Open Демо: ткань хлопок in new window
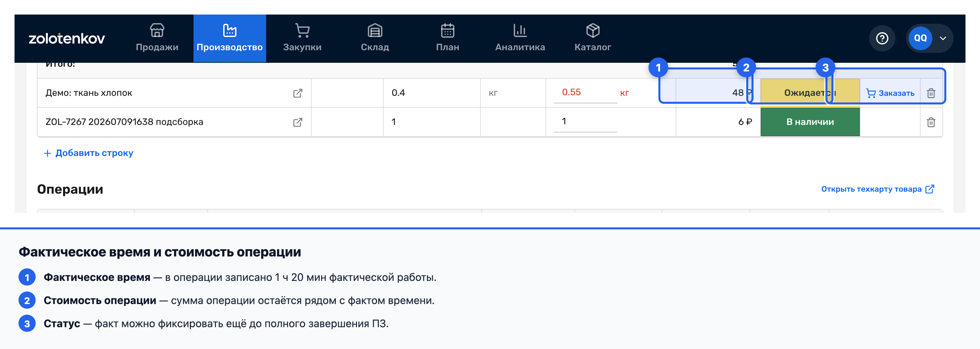 (x=297, y=93)
